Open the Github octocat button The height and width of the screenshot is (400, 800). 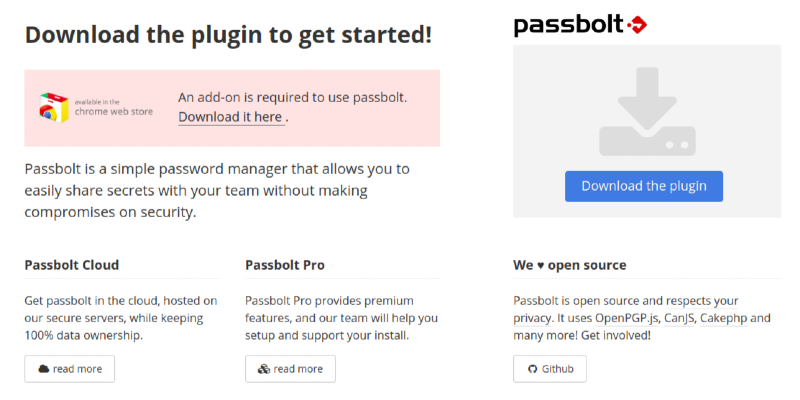coord(550,369)
